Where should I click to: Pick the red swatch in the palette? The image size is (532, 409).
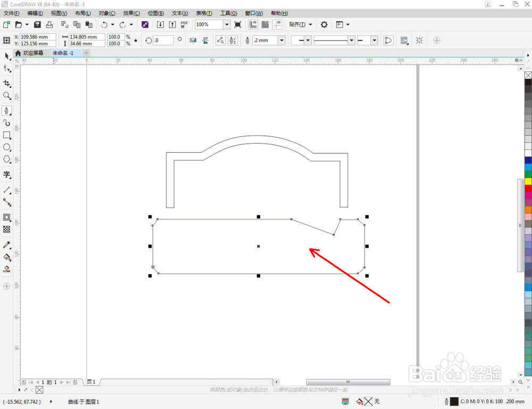pyautogui.click(x=528, y=189)
